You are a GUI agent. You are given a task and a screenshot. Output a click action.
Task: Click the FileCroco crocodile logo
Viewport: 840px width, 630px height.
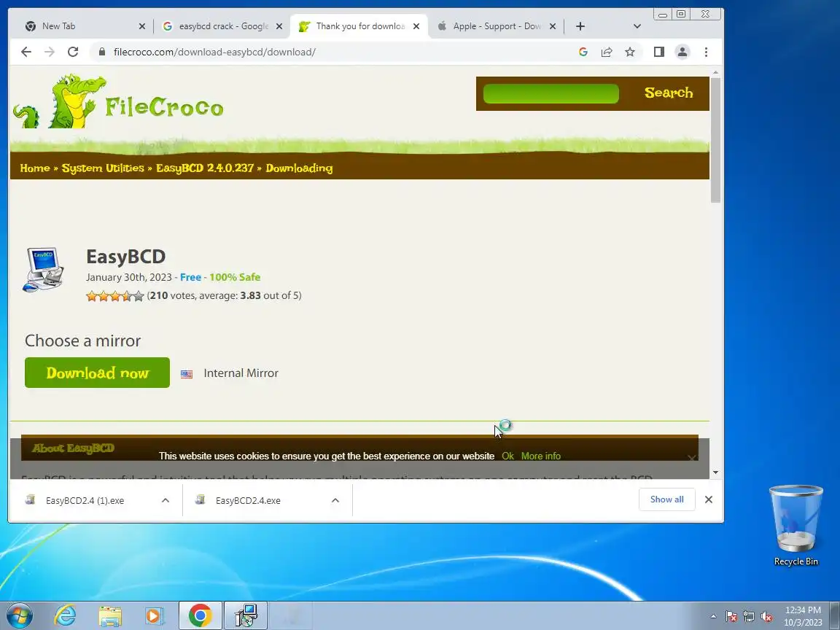click(x=118, y=102)
